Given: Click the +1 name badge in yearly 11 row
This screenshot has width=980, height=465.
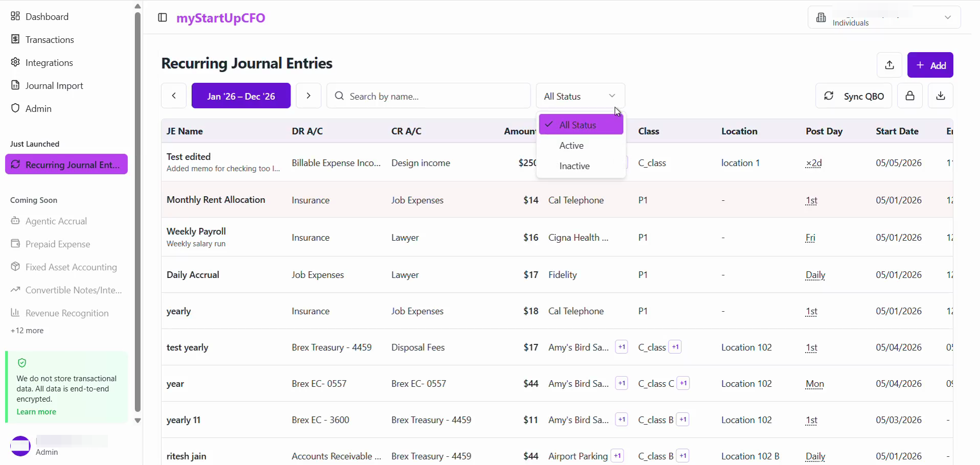Looking at the screenshot, I should tap(621, 420).
